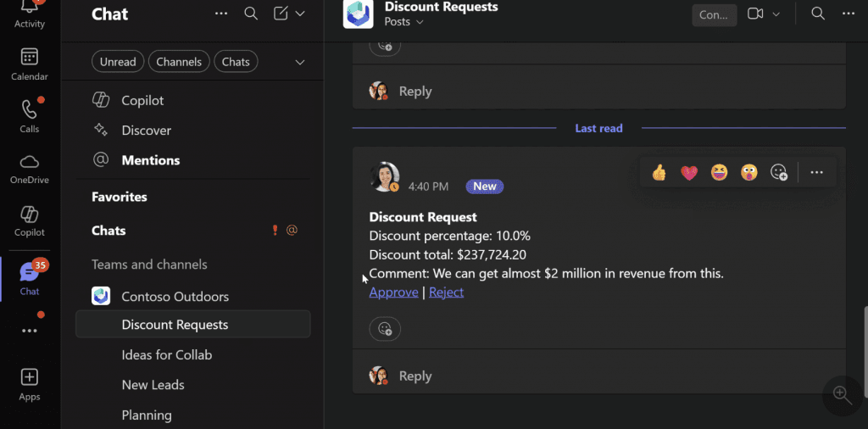
Task: Toggle the Channels filter pill
Action: [x=179, y=62]
